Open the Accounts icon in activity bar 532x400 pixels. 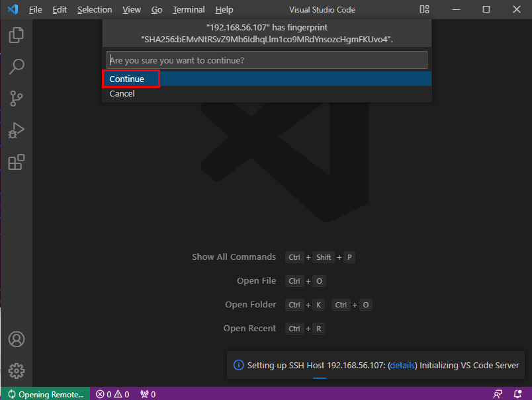tap(17, 339)
